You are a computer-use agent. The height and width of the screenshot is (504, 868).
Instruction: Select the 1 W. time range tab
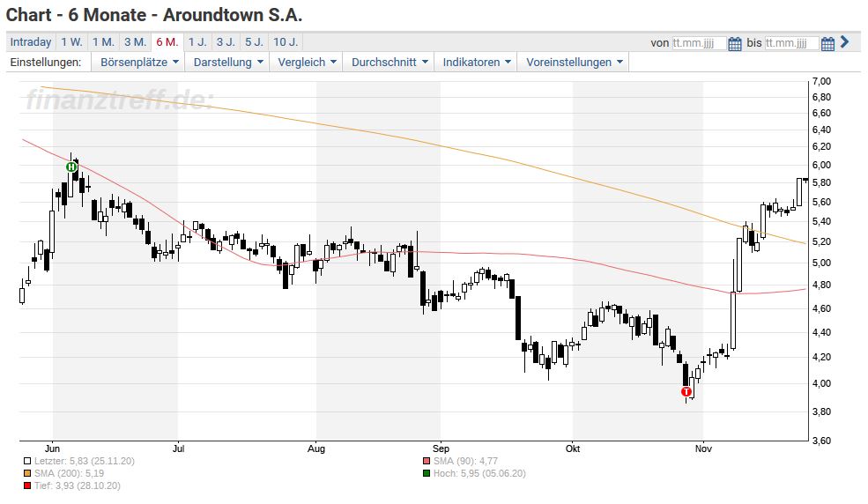(71, 42)
